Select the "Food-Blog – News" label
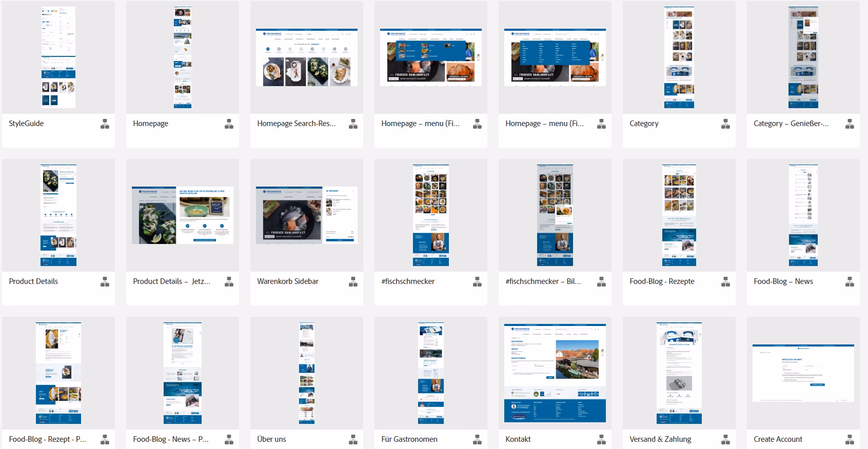 783,281
